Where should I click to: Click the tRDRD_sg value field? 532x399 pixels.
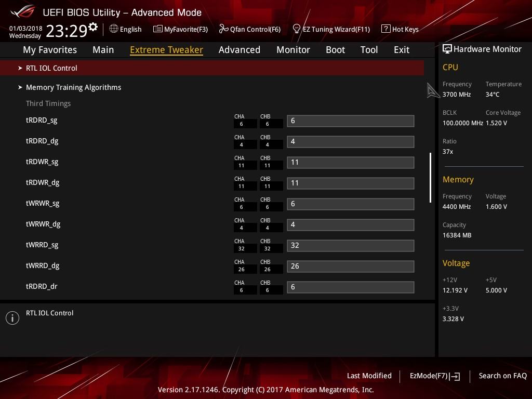point(351,121)
